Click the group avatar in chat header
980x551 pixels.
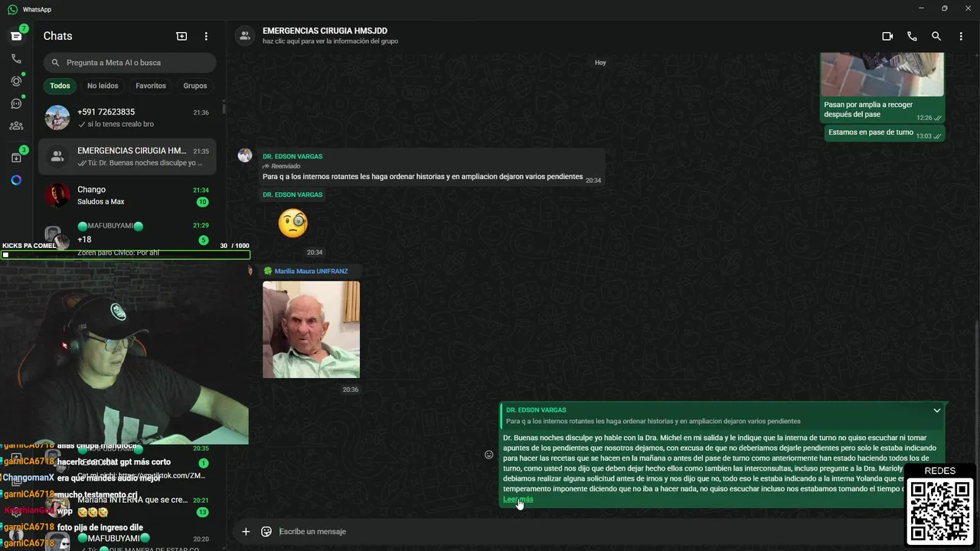point(244,36)
